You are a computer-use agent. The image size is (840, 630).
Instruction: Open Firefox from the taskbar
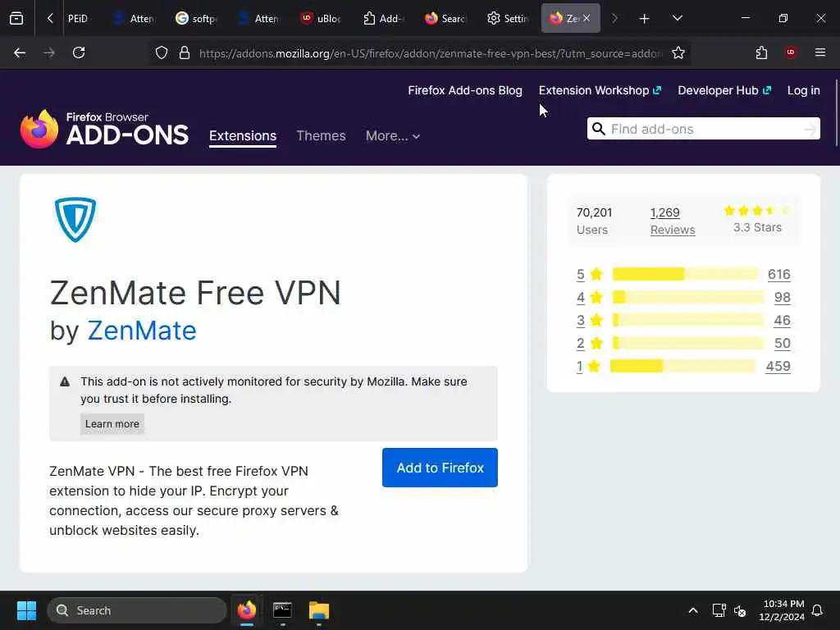tap(246, 610)
